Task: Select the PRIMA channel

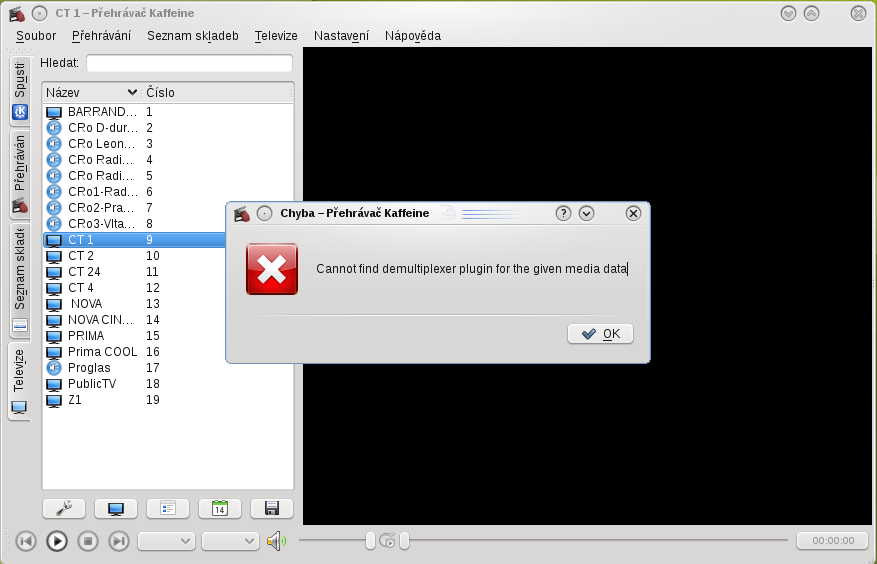Action: point(134,336)
